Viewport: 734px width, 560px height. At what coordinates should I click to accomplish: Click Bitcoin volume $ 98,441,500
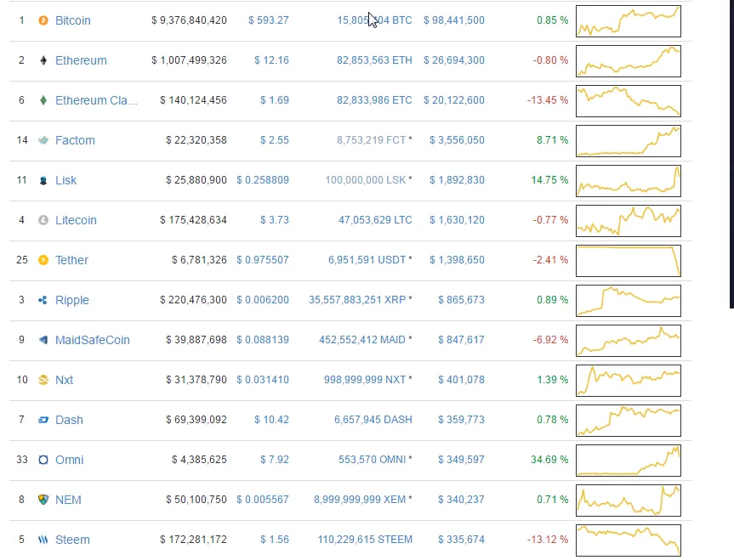coord(454,20)
